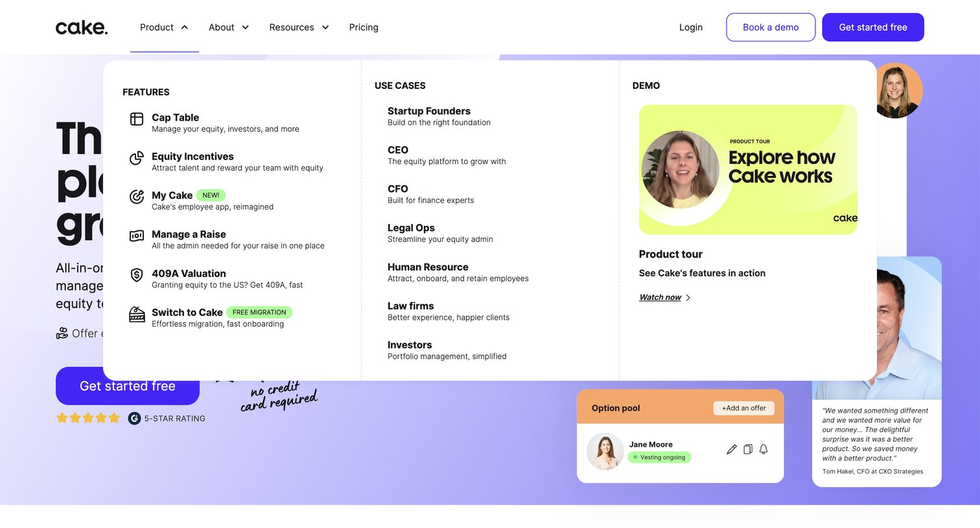Click the Manage a Raise money icon
980x528 pixels.
coord(137,236)
